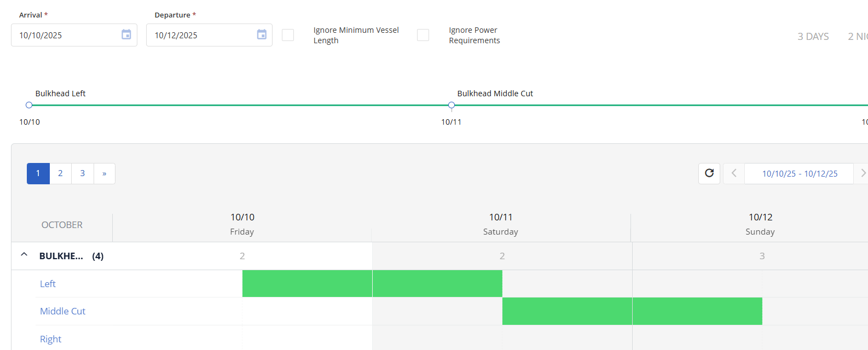Screen dimensions: 868x350
Task: Enable Ignore Minimum Vessel Length checkbox
Action: tap(288, 35)
